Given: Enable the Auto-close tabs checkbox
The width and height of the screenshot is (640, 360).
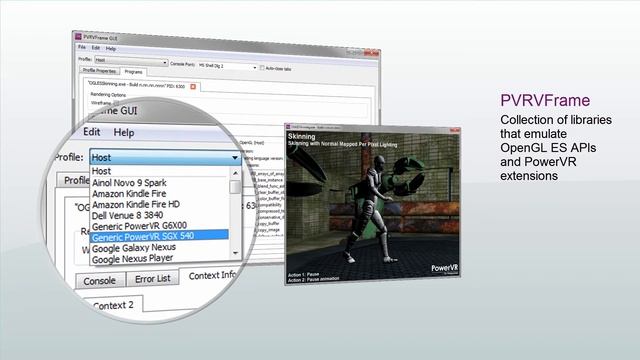Looking at the screenshot, I should [x=262, y=68].
